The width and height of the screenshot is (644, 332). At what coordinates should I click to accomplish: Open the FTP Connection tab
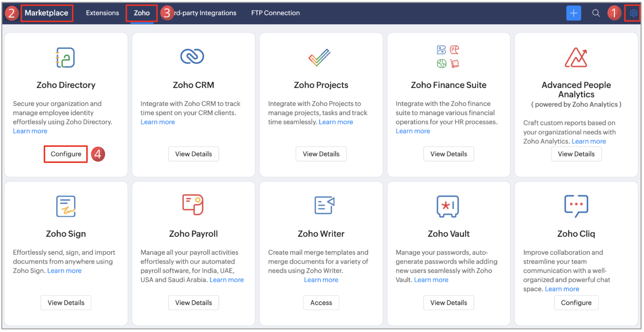[x=275, y=13]
